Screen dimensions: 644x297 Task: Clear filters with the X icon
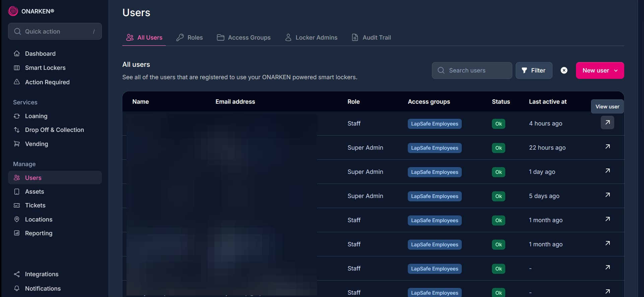[x=564, y=70]
